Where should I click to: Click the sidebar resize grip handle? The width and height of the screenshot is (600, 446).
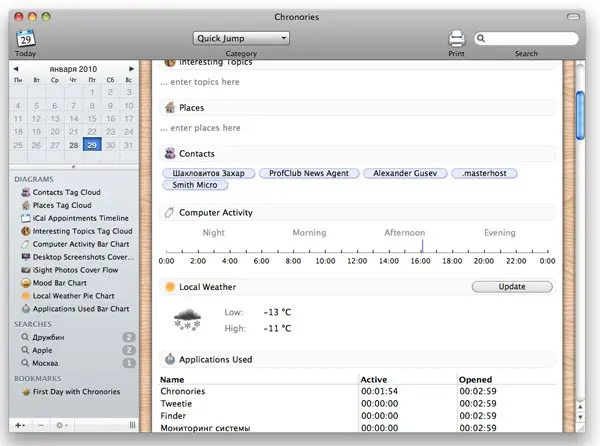132,425
